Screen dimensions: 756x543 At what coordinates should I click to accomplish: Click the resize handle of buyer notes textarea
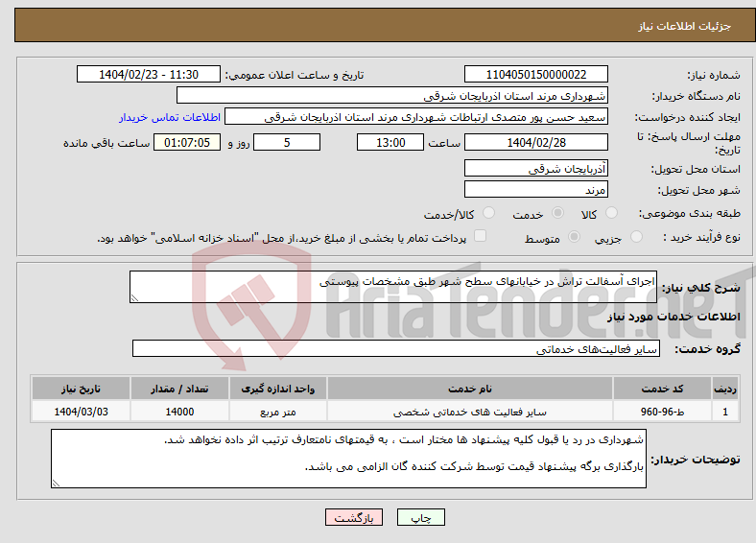point(56,484)
